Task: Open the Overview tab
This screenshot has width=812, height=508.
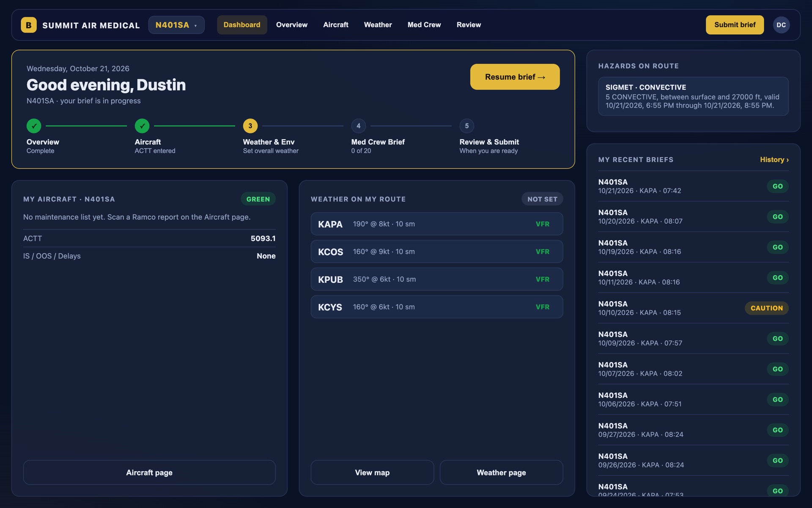Action: click(x=292, y=25)
